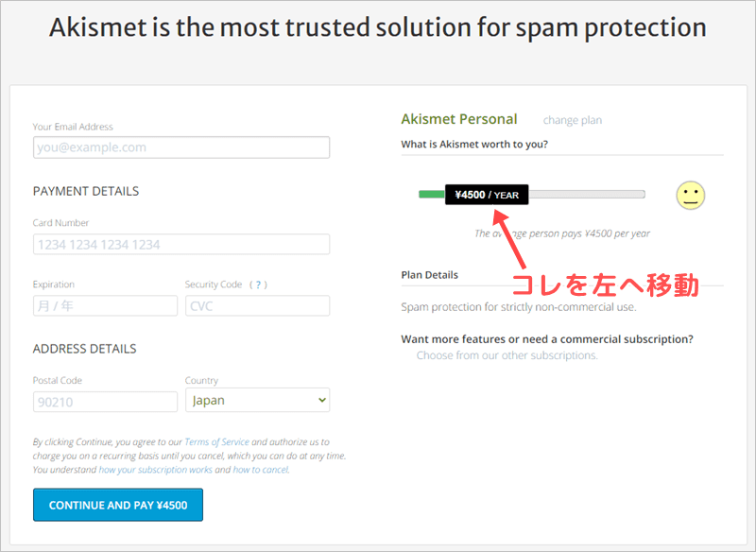Click the ¥4500 / YEAR slider handle
The image size is (756, 552).
487,195
